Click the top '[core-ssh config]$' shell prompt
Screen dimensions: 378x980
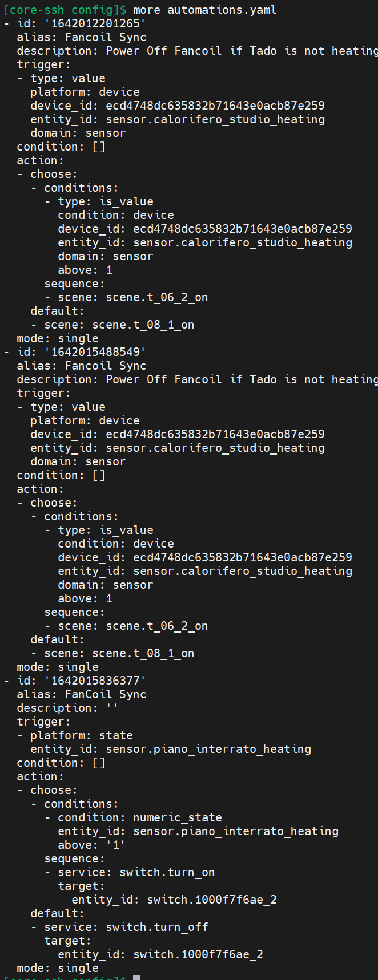(65, 10)
